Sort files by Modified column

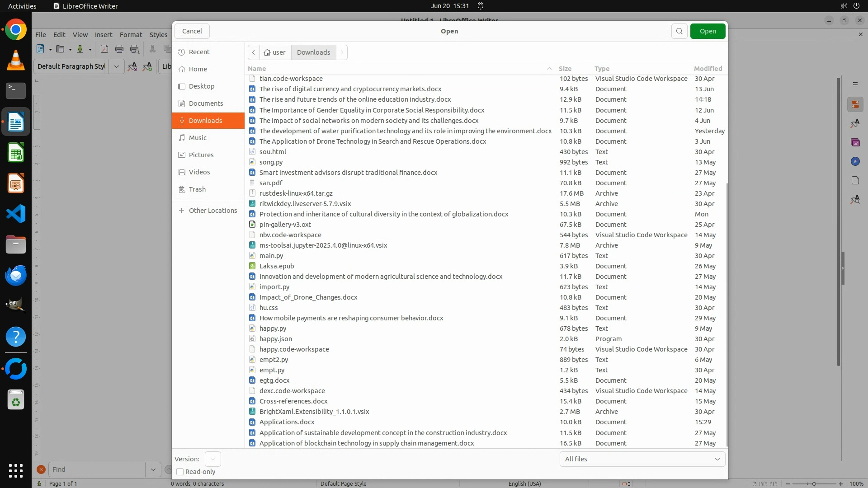pos(708,69)
